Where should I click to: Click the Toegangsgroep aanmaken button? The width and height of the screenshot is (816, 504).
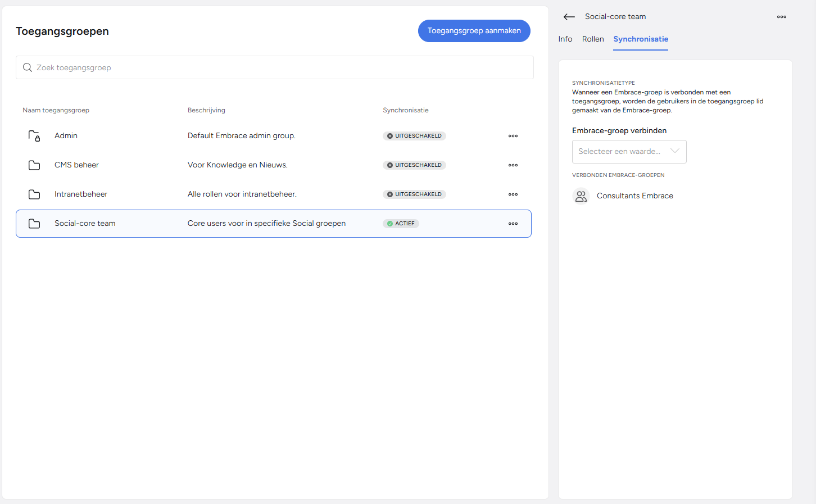click(474, 31)
